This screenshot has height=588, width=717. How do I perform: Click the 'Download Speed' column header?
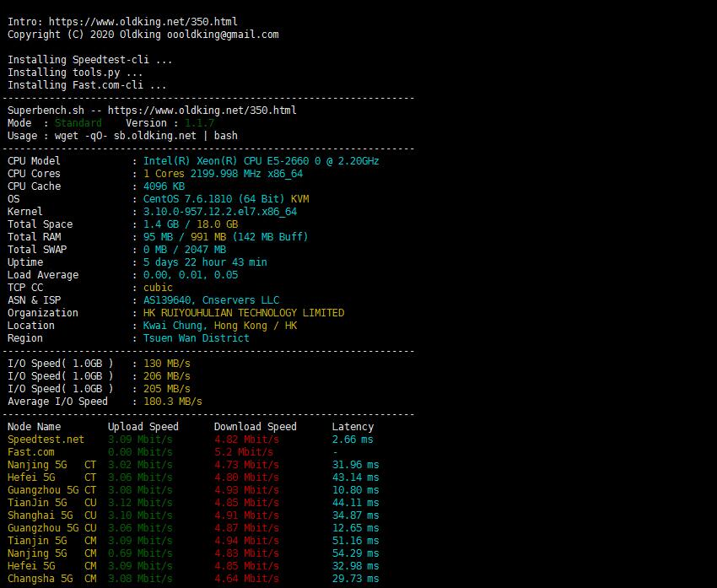255,427
